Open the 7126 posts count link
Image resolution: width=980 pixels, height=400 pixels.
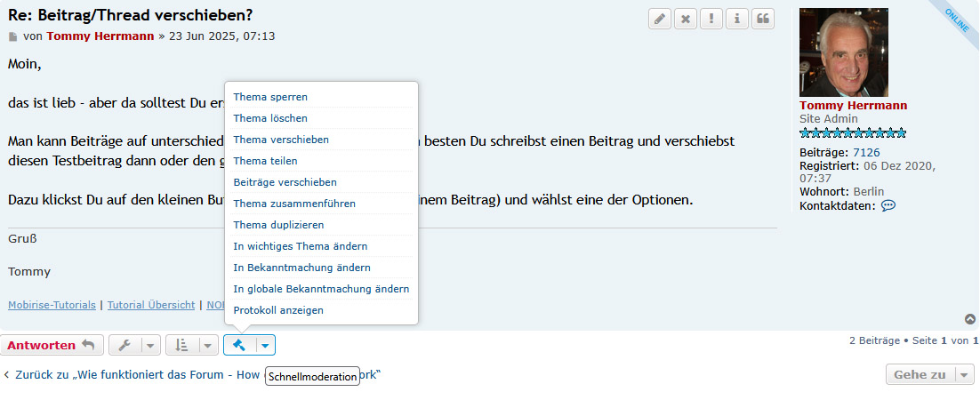[866, 153]
